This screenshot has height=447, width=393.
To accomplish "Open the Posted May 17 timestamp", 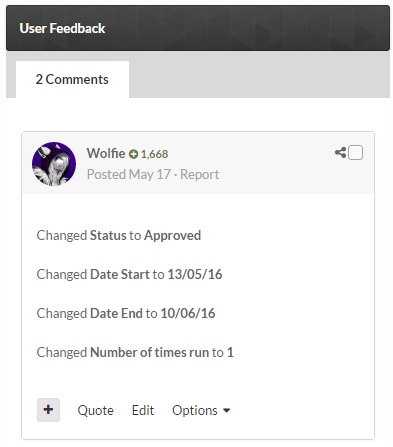I will pyautogui.click(x=129, y=174).
